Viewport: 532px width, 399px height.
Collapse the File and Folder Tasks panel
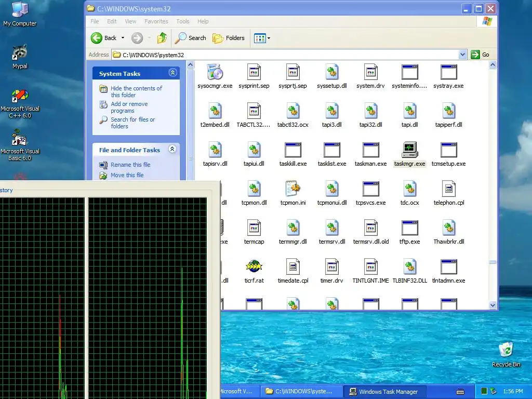[x=172, y=149]
